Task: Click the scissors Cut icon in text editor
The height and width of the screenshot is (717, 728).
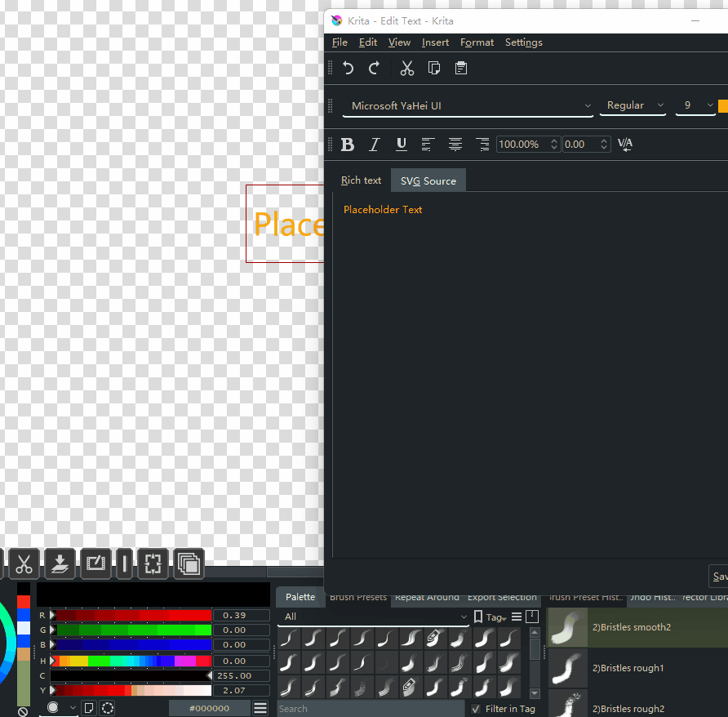Action: (407, 69)
